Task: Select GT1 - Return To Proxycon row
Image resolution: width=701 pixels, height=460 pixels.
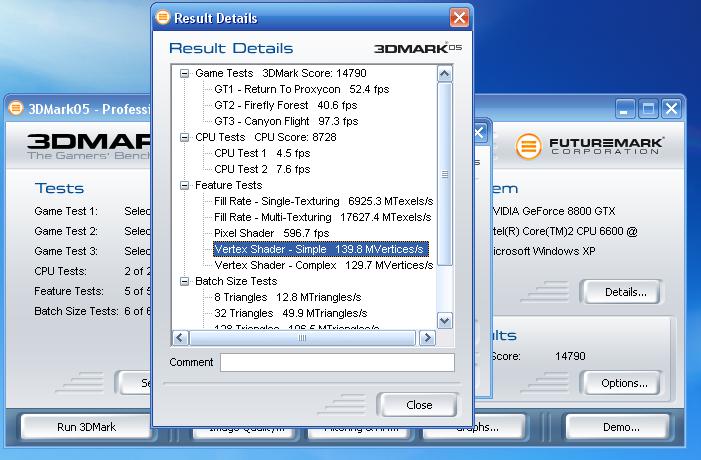Action: 301,89
